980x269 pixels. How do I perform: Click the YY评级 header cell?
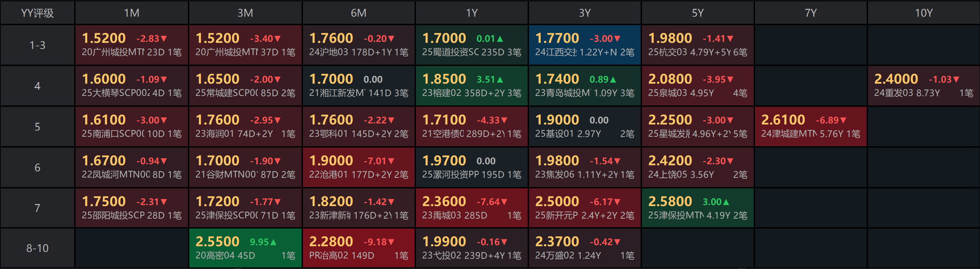click(x=37, y=13)
